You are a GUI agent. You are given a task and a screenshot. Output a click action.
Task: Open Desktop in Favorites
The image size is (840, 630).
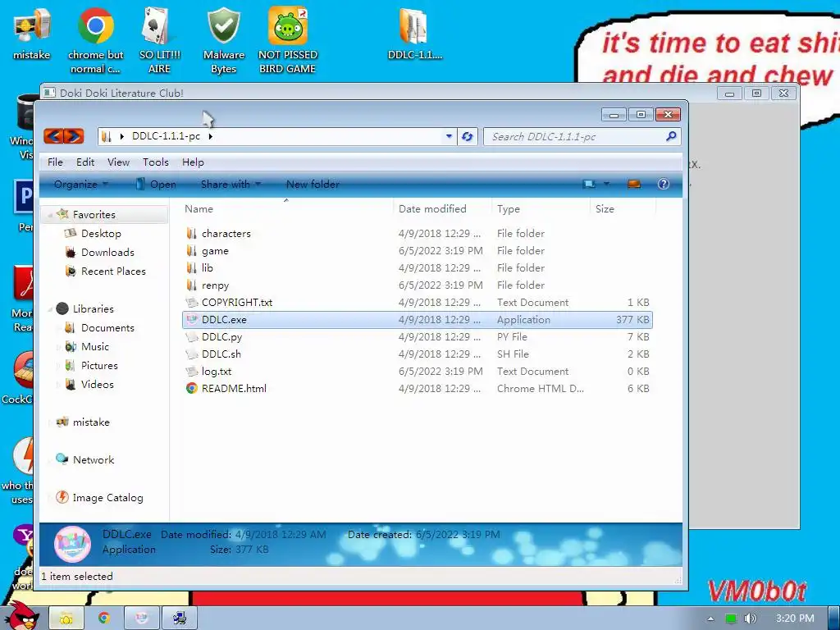point(94,234)
